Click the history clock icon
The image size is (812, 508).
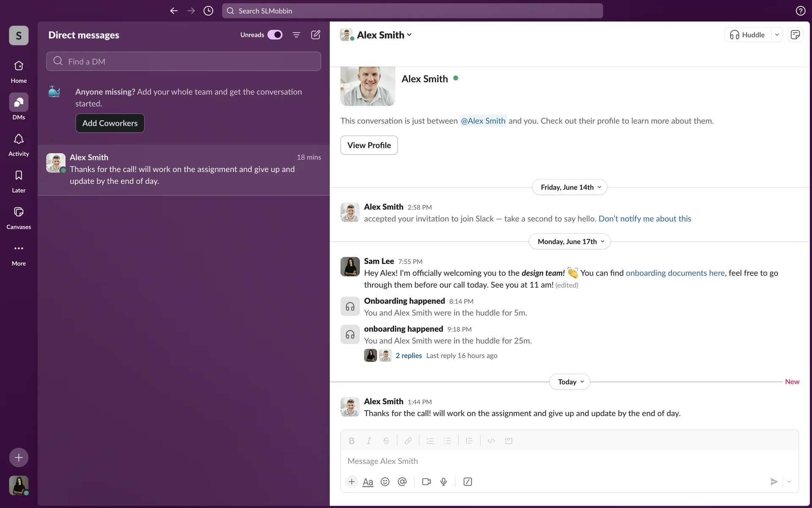pos(208,11)
